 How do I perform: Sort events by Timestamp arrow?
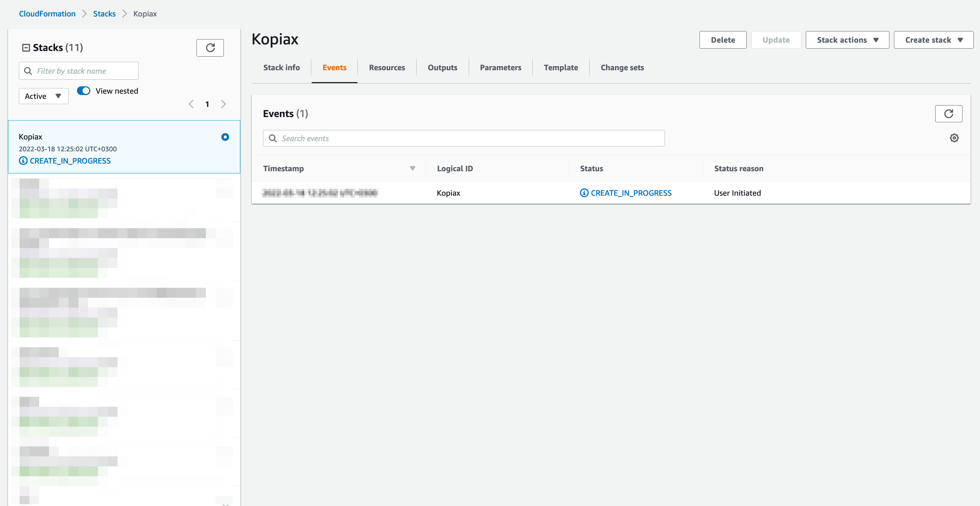tap(412, 168)
